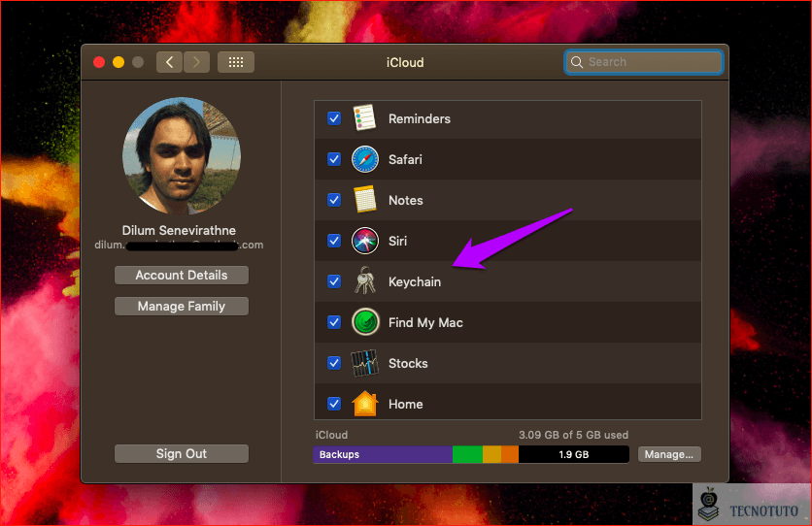Open iCloud storage Manage... button

(x=669, y=454)
